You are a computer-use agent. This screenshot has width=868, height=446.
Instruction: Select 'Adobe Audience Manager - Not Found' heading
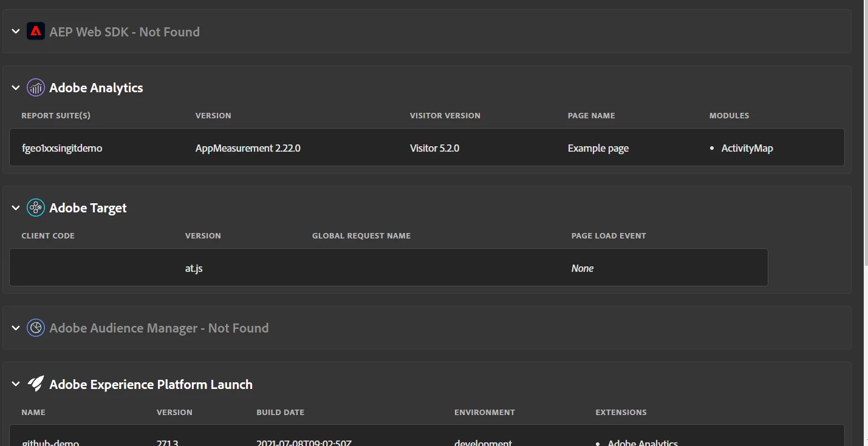click(x=159, y=328)
